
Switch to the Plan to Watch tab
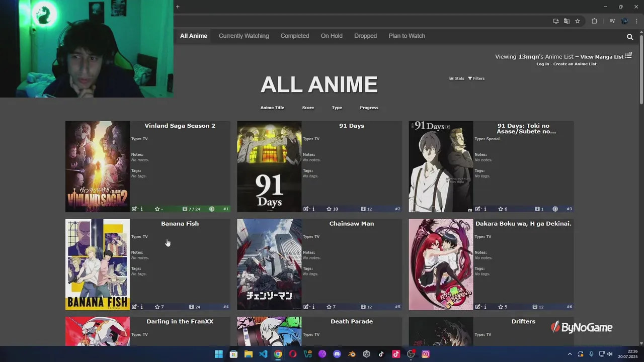coord(407,36)
